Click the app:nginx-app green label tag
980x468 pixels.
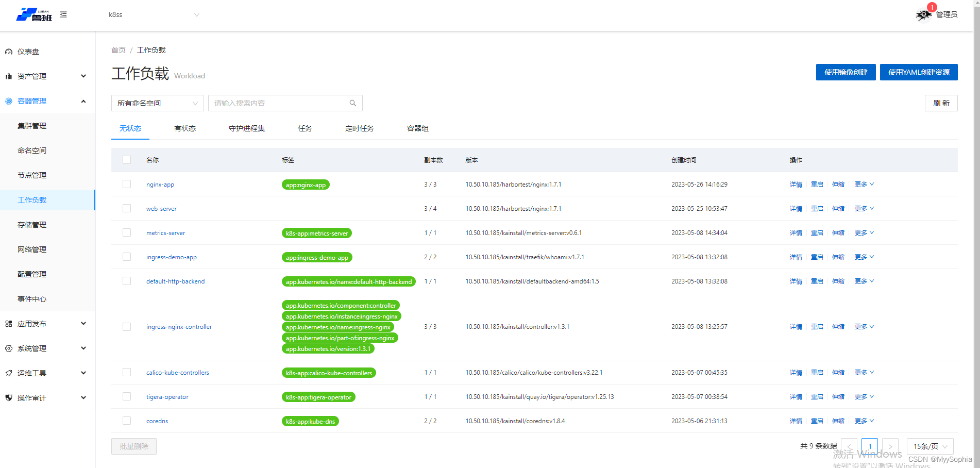click(306, 185)
